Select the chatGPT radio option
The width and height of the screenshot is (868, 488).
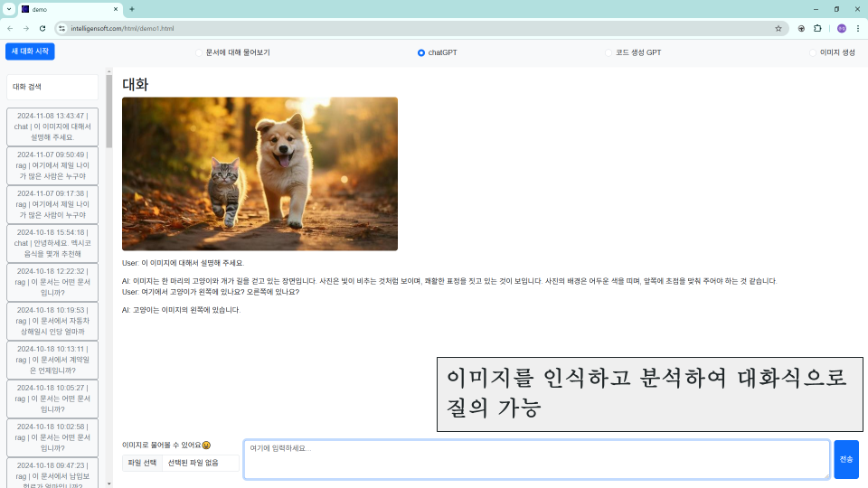point(421,52)
